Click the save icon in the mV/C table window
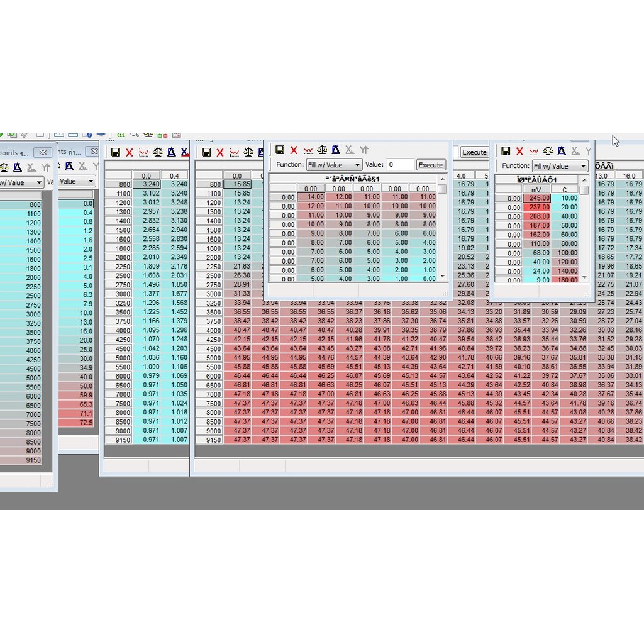Image resolution: width=644 pixels, height=644 pixels. click(x=506, y=151)
